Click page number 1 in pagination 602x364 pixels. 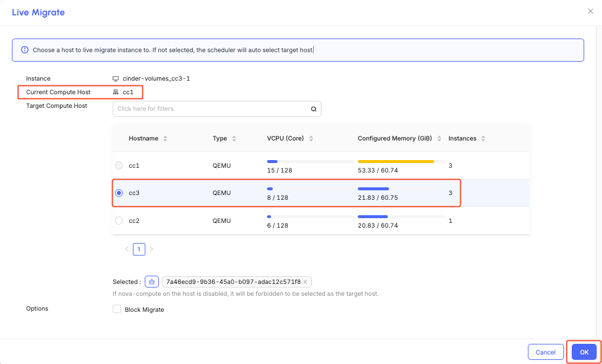139,250
